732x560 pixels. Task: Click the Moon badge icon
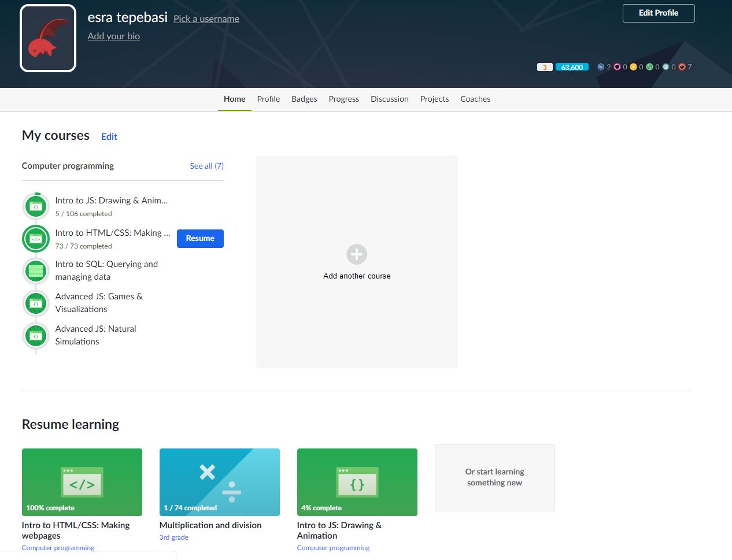(666, 67)
